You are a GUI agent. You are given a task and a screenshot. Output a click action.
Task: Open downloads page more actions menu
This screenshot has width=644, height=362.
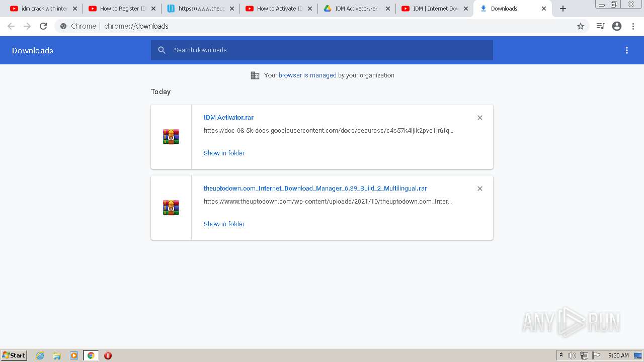[627, 50]
